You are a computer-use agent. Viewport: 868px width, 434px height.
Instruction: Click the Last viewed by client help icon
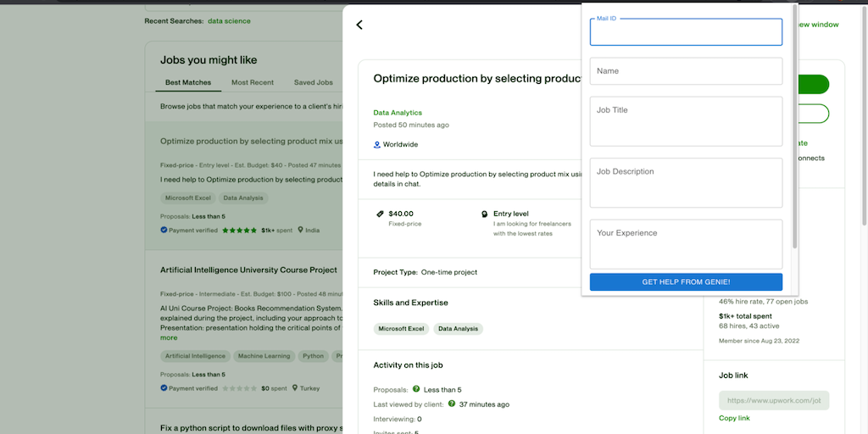(x=452, y=403)
